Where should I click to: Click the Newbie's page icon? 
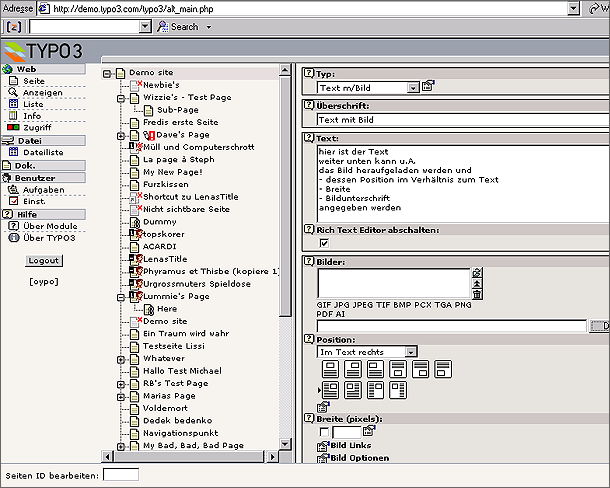[x=135, y=85]
